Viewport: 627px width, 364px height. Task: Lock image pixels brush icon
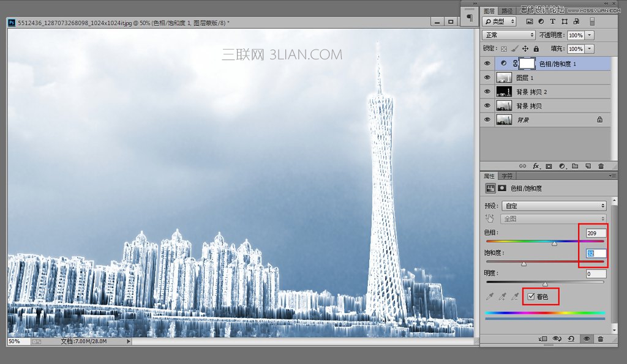coord(514,49)
